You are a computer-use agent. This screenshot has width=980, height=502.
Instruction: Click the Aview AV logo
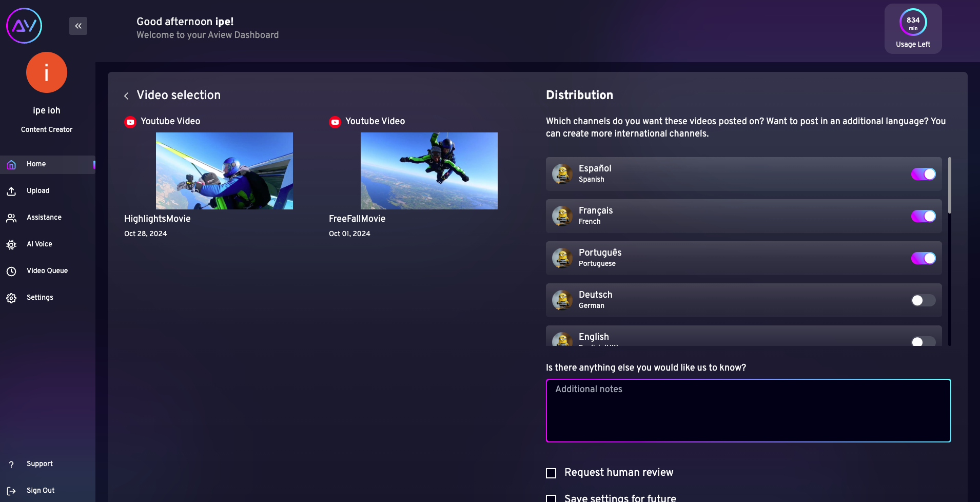pyautogui.click(x=24, y=26)
